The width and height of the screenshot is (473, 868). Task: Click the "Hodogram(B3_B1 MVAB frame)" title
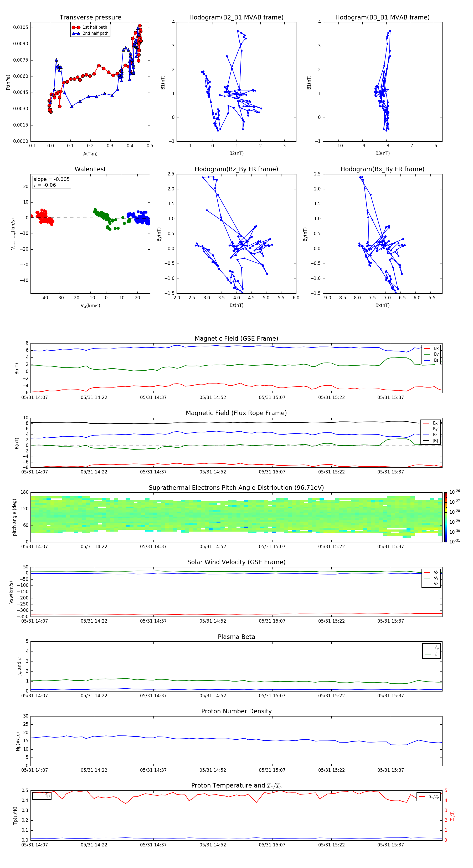pos(382,18)
